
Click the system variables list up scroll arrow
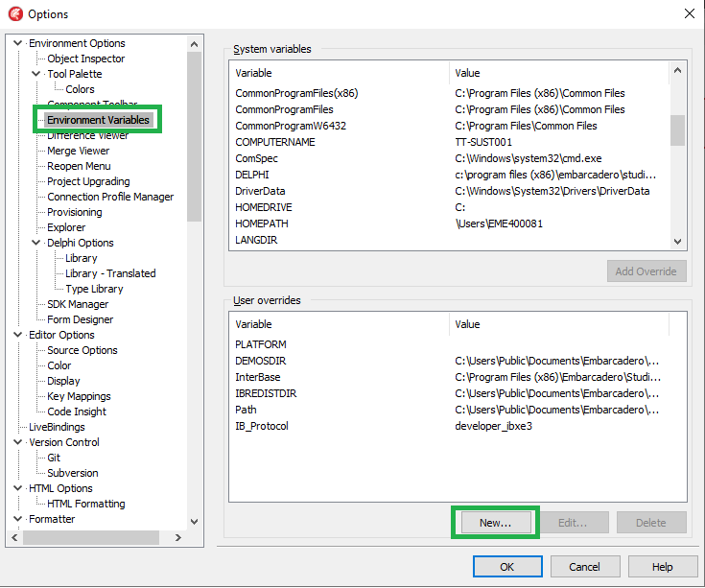(x=677, y=70)
